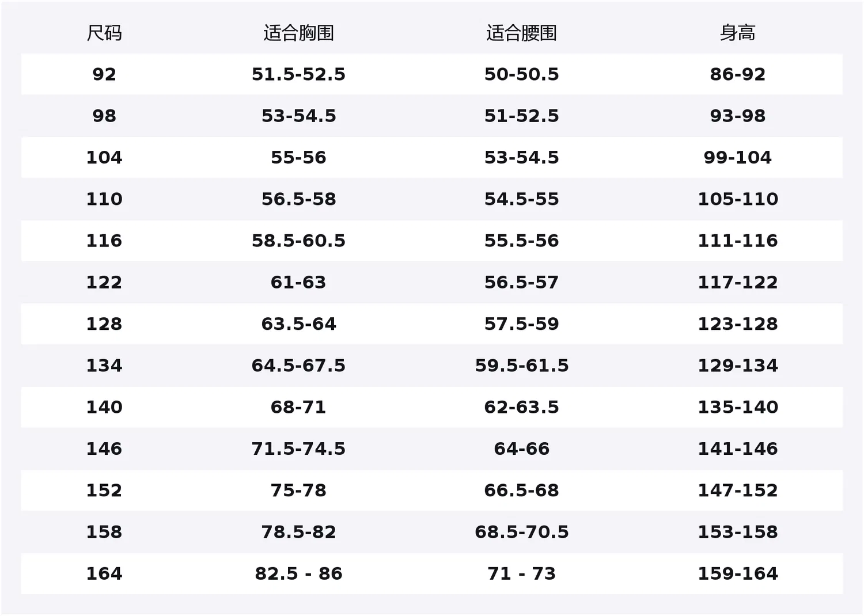The width and height of the screenshot is (864, 616).
Task: Click the 尺码 column header
Action: click(x=104, y=33)
